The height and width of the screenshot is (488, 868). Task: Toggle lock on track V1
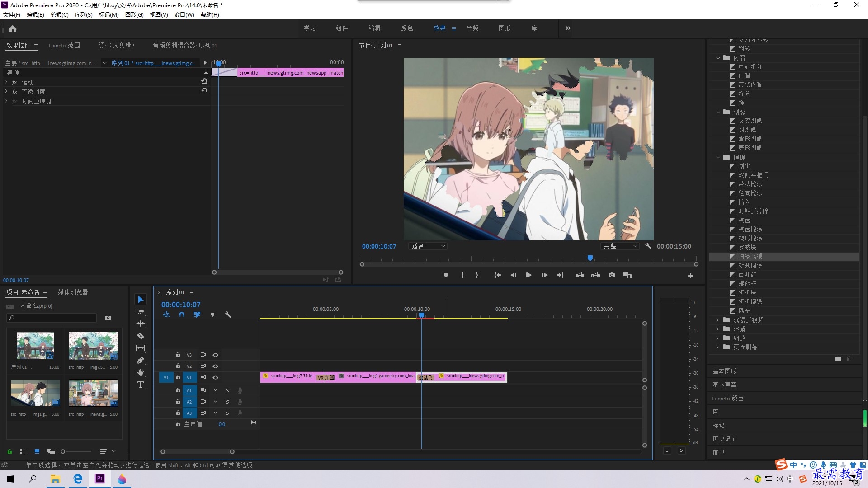[x=178, y=377]
